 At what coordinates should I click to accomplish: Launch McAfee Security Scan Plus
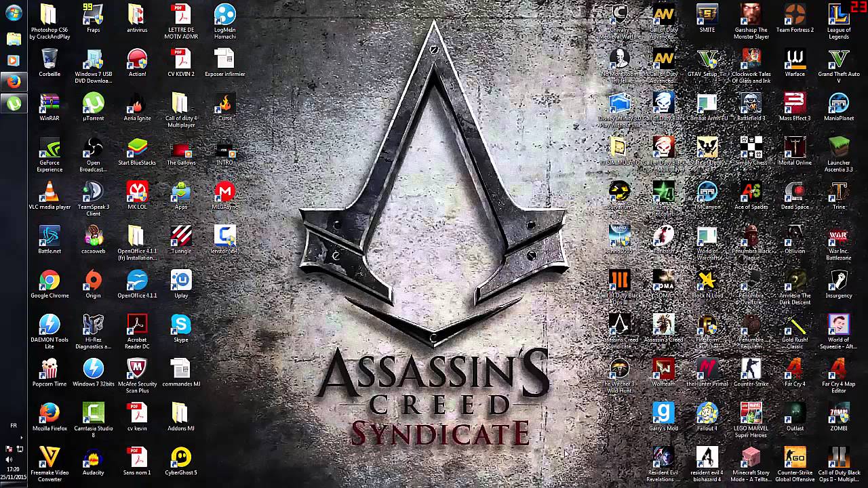(x=138, y=375)
